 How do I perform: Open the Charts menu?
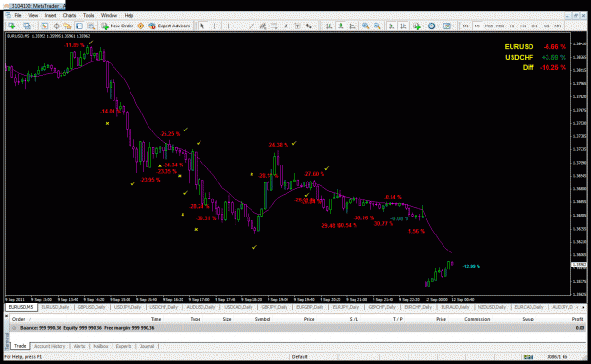point(69,15)
